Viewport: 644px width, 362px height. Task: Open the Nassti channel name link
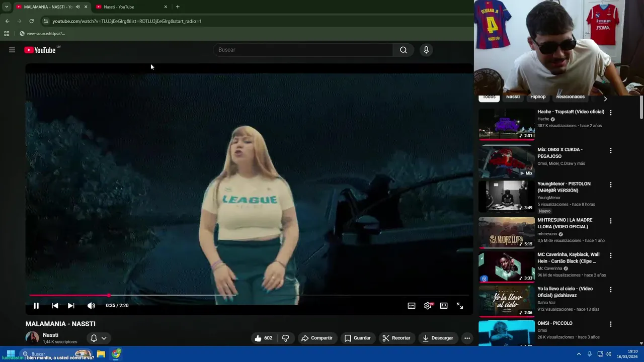[x=50, y=335]
